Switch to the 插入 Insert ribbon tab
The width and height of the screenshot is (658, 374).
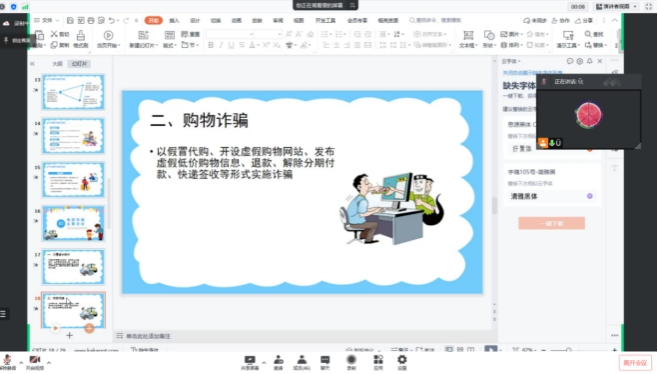[x=174, y=21]
